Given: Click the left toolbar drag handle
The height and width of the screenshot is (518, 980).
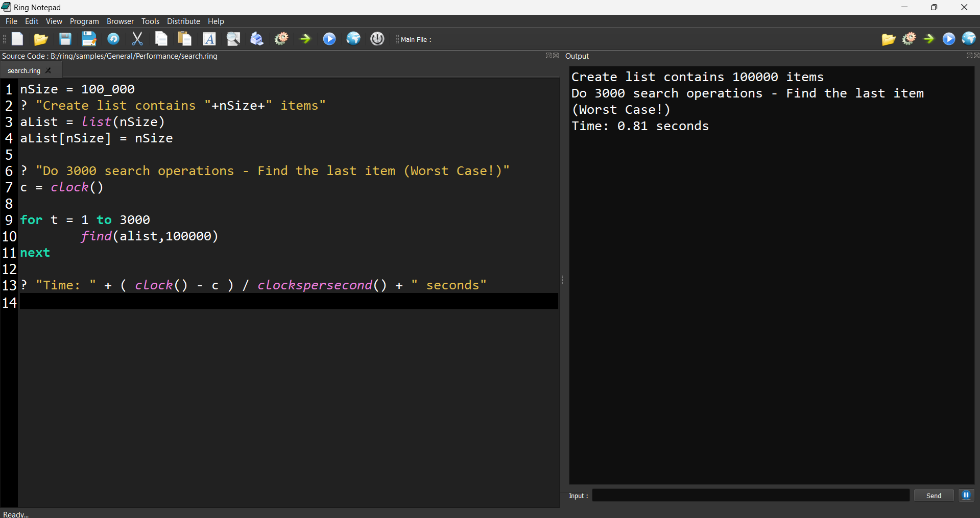Looking at the screenshot, I should coord(4,39).
